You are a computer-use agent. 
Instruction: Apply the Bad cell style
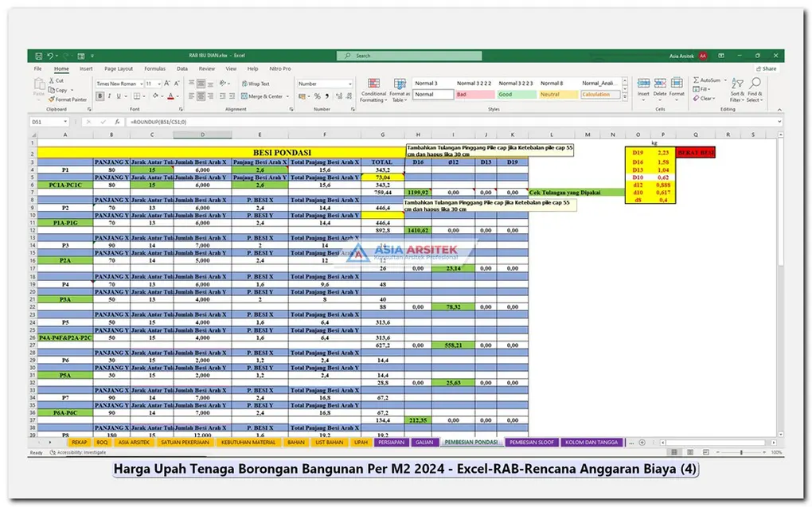[474, 94]
